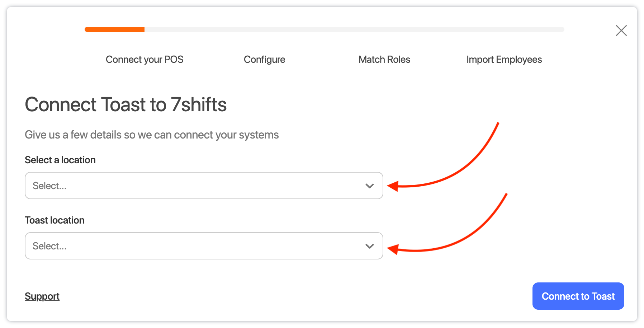The width and height of the screenshot is (644, 328).
Task: Open the Toast location dropdown
Action: pos(204,246)
